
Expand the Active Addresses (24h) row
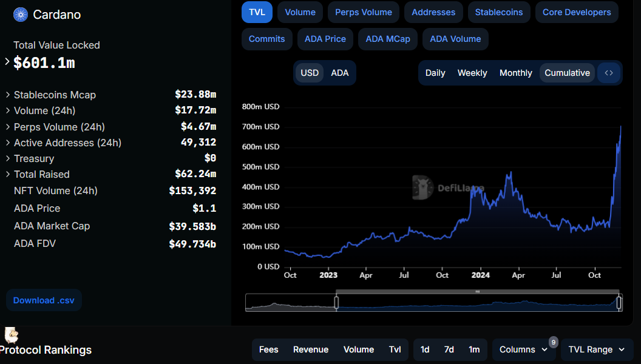(x=8, y=143)
